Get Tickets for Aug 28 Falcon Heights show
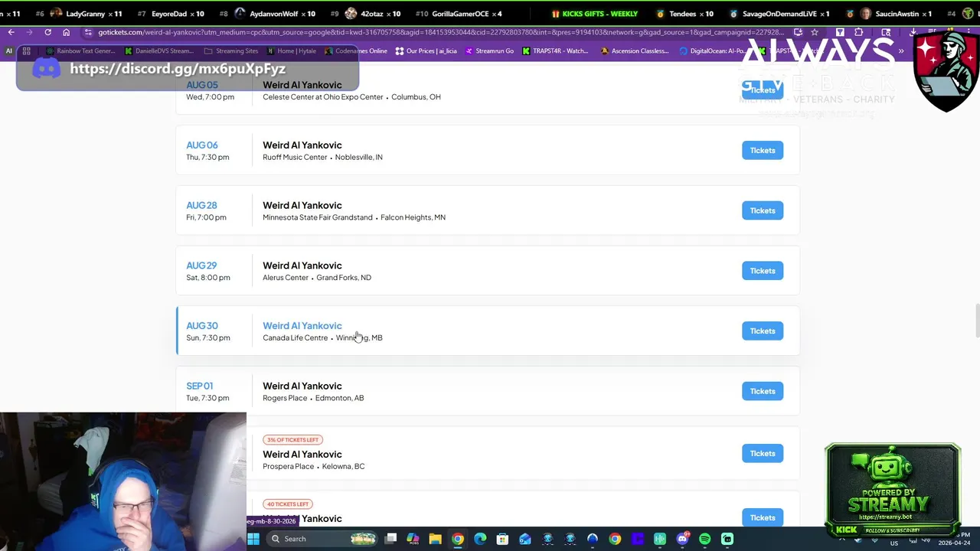The width and height of the screenshot is (980, 551). (x=763, y=210)
